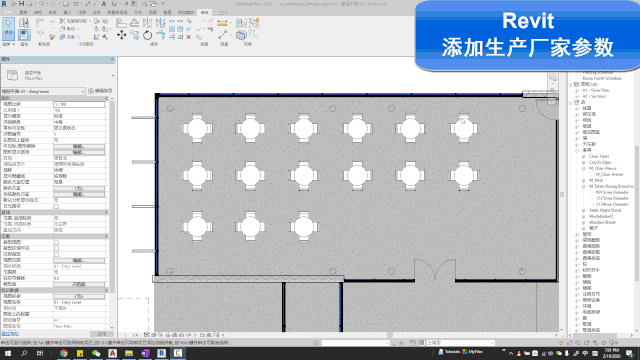Screen dimensions: 640x360
Task: Click the Scale tool icon
Action: [180, 29]
